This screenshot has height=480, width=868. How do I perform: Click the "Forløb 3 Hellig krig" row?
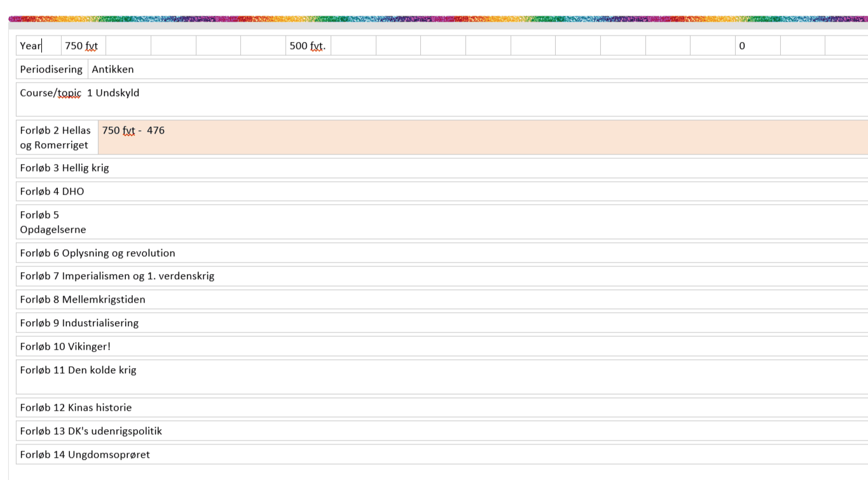click(x=442, y=168)
